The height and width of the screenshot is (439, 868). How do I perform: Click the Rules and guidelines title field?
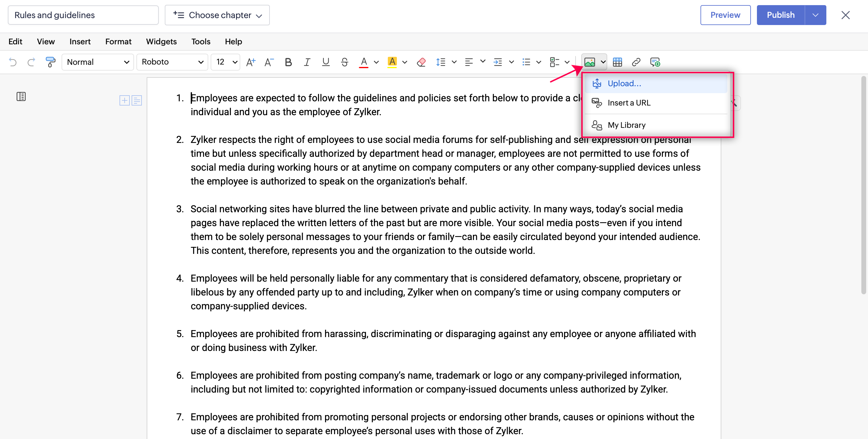pos(83,15)
